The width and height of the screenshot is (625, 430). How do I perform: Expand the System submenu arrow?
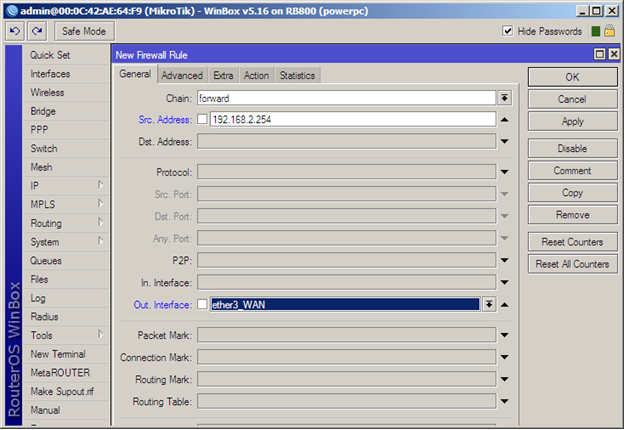click(x=100, y=241)
